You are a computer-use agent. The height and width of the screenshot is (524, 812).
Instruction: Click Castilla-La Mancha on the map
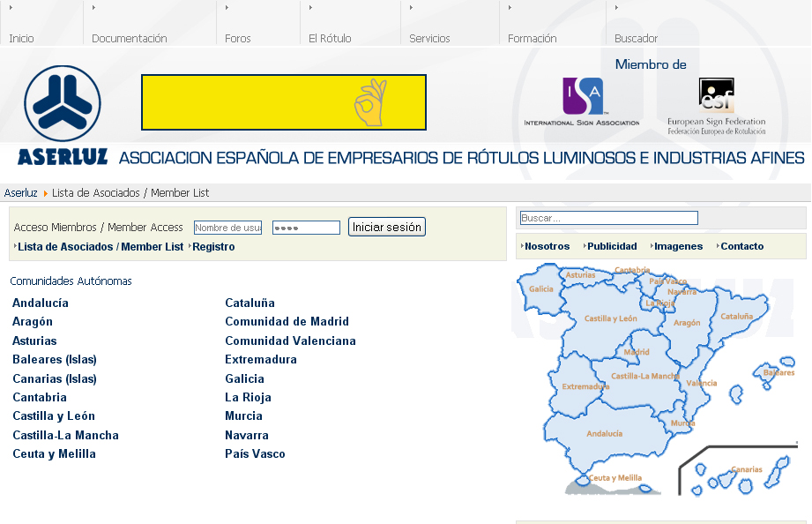tap(644, 376)
